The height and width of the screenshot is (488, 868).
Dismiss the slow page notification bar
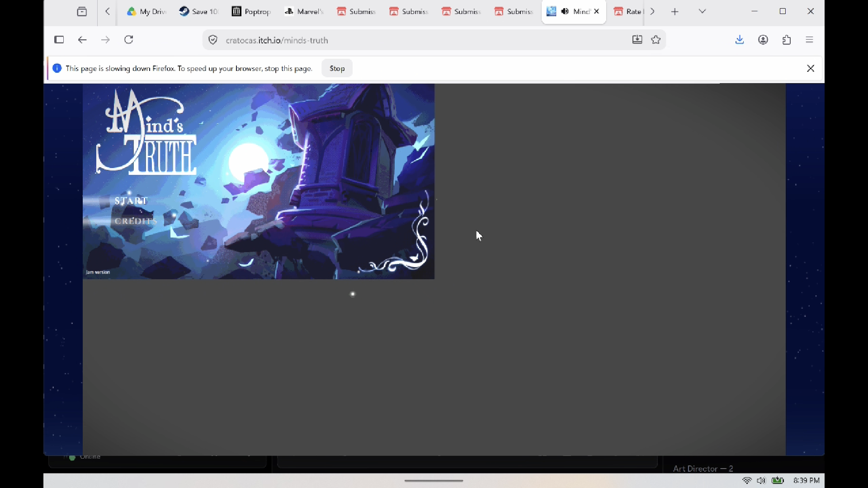(811, 68)
